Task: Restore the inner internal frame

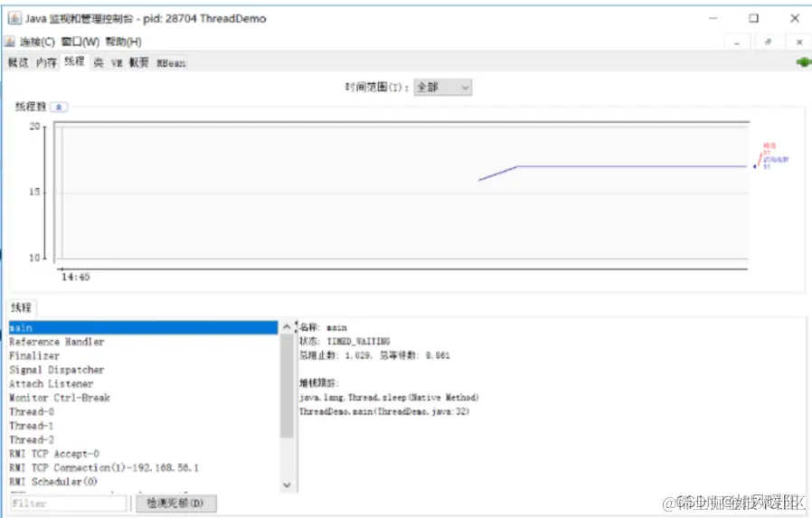Action: point(768,42)
